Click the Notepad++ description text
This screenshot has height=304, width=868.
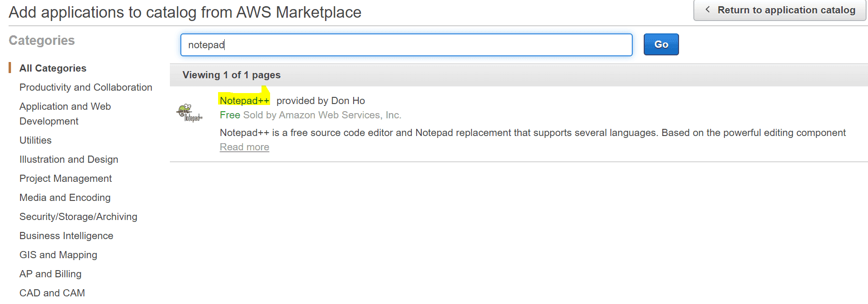point(532,133)
